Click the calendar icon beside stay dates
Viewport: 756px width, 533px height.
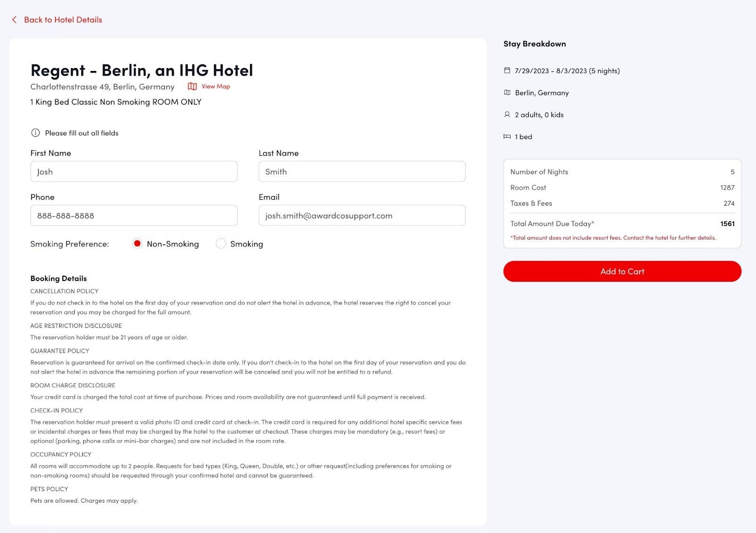(507, 70)
